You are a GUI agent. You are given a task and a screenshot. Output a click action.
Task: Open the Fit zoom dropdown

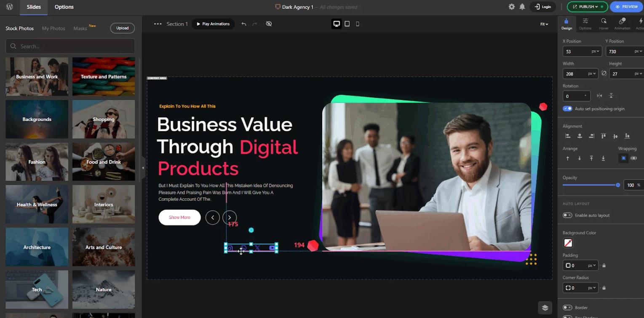pos(544,24)
